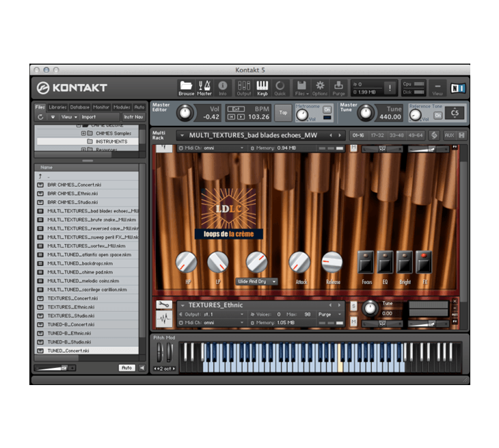This screenshot has width=499, height=448.
Task: Click the minimize rack headers icon
Action: 461,135
